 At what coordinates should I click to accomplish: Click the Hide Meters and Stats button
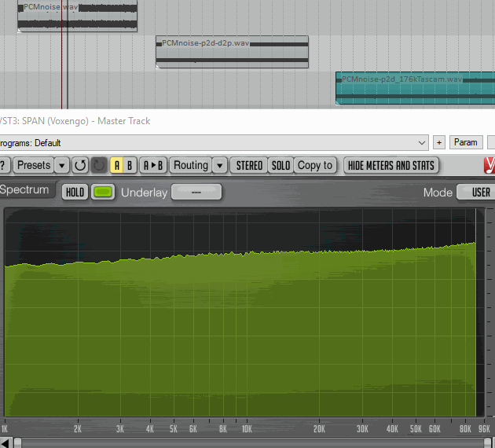(x=390, y=165)
